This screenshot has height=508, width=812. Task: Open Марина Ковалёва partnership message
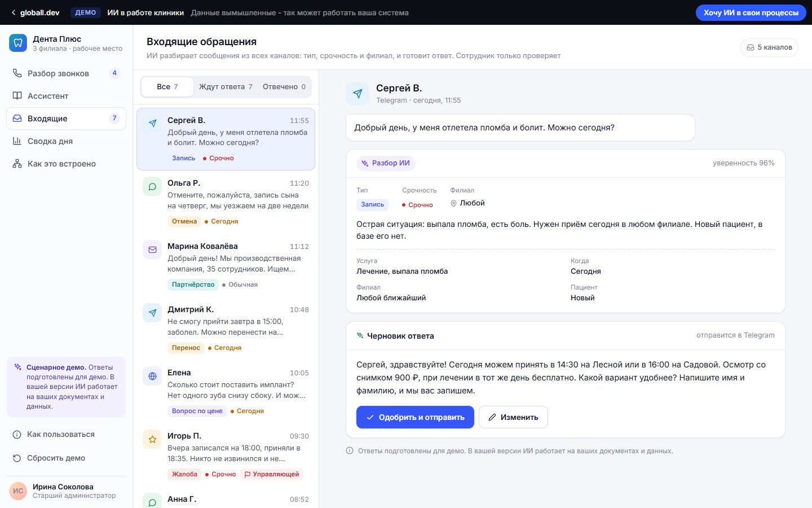226,265
